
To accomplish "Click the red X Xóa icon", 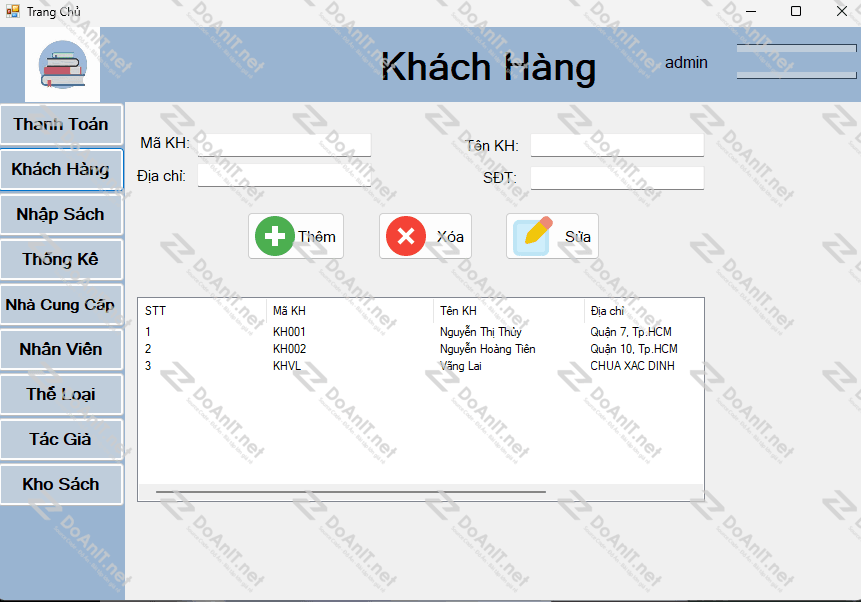I will pos(405,237).
